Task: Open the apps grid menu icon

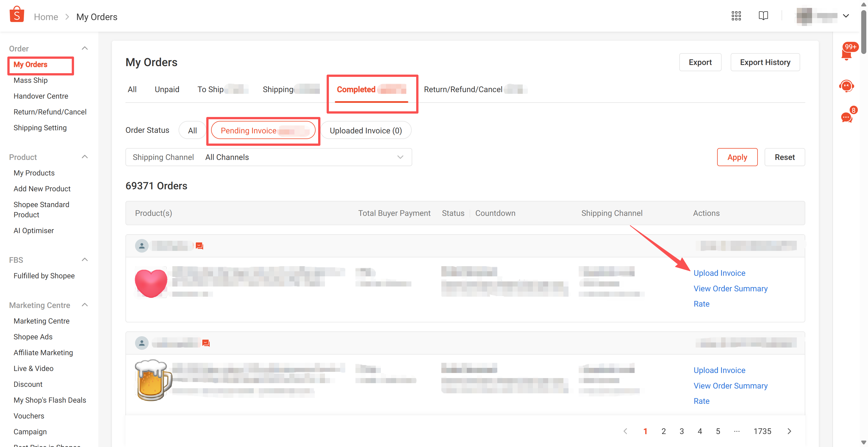Action: [x=736, y=16]
